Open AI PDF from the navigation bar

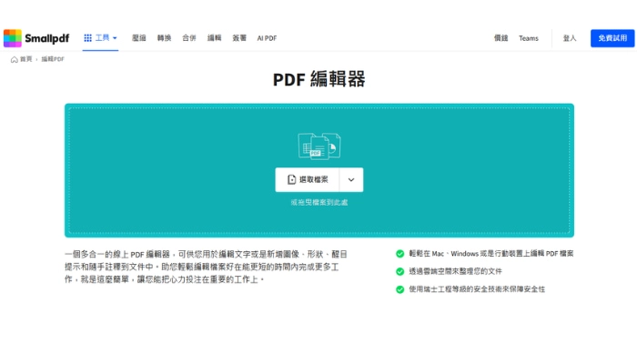[267, 38]
